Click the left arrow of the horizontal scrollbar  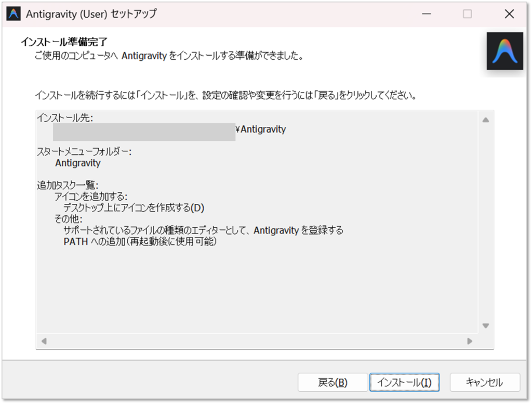click(x=44, y=342)
